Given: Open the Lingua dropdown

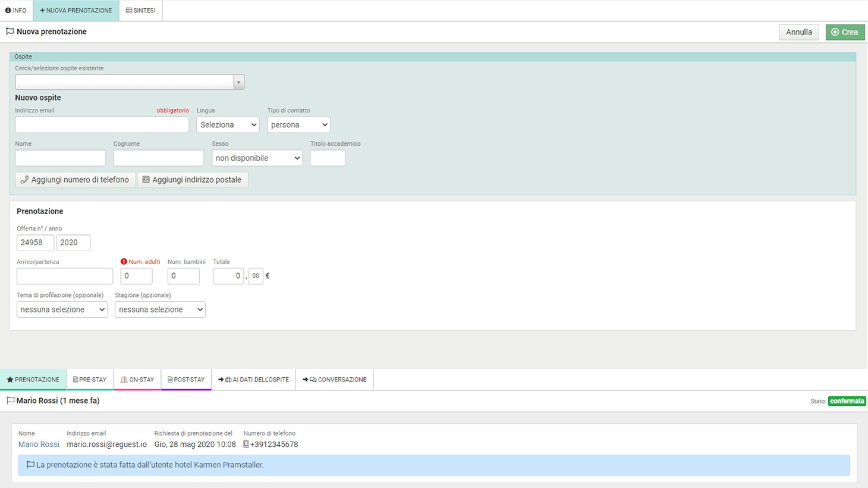Looking at the screenshot, I should pos(228,124).
